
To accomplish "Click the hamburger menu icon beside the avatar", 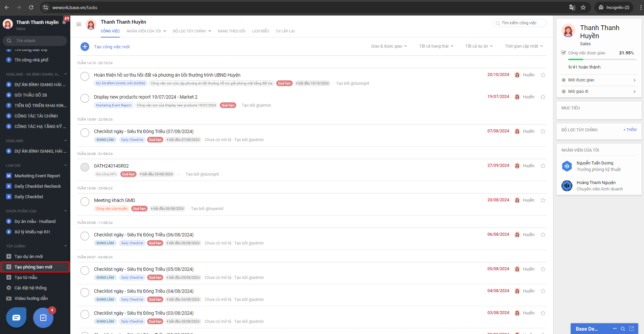I will [x=79, y=24].
